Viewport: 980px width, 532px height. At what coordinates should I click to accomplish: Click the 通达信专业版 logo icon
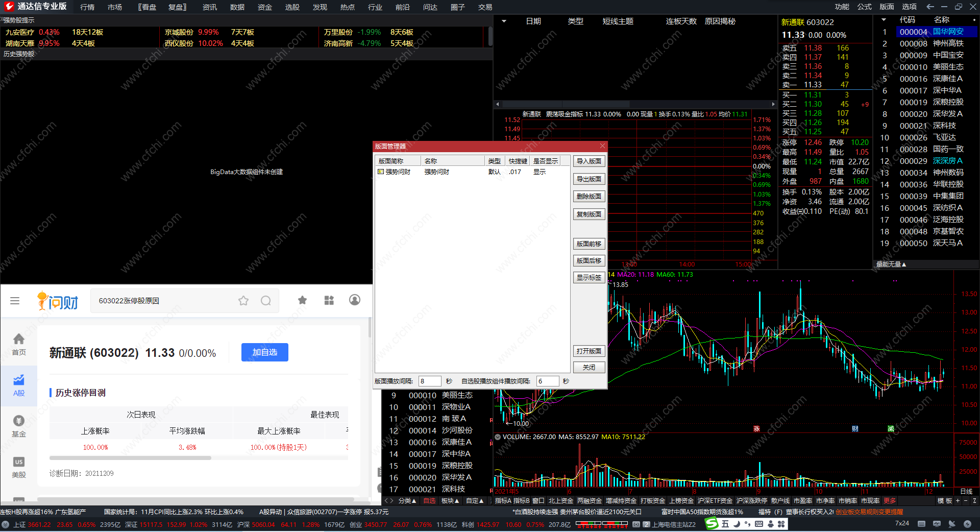[x=9, y=7]
